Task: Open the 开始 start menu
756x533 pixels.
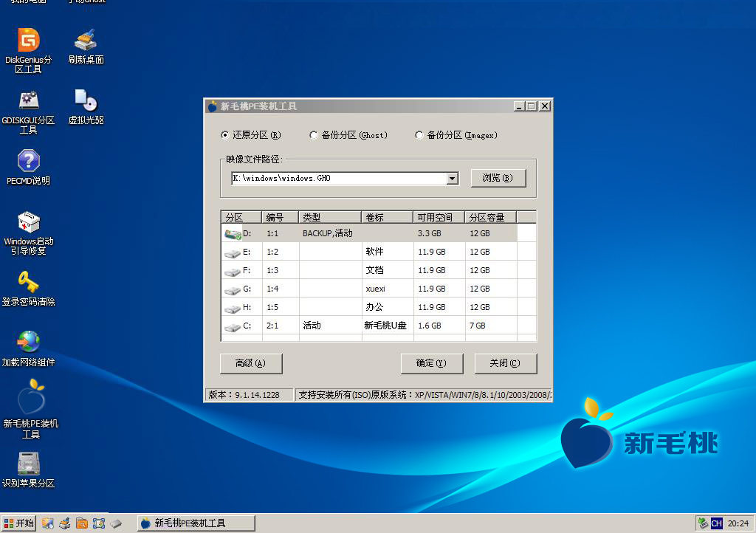Action: [x=18, y=523]
